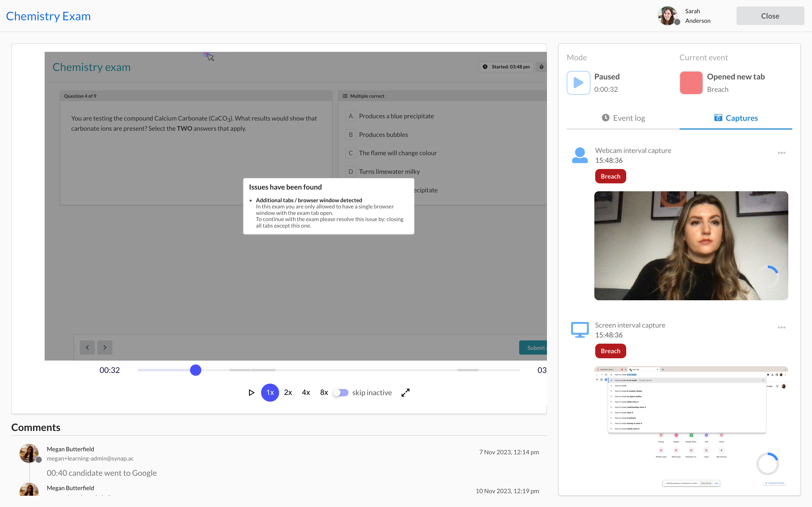812x507 pixels.
Task: Click the Close button
Action: [770, 16]
